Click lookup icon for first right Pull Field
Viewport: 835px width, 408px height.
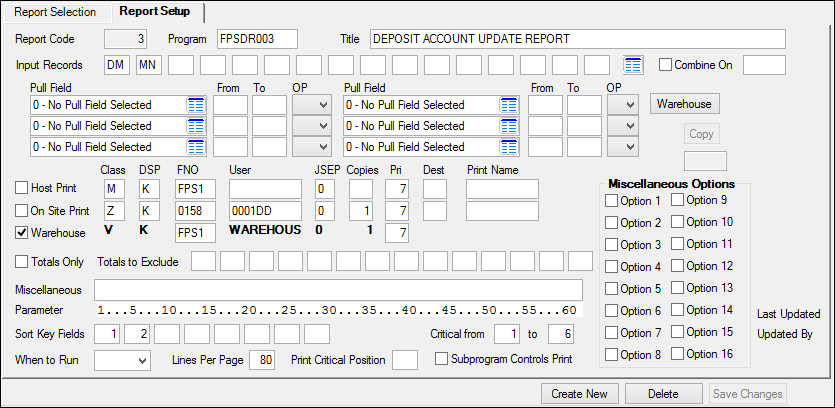(x=509, y=105)
